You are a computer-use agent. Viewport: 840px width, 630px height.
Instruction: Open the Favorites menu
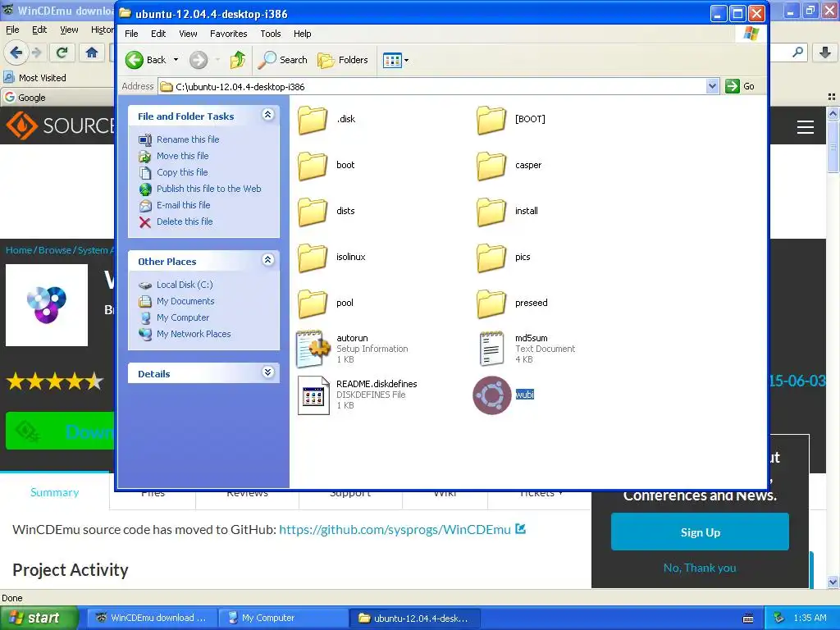(229, 34)
